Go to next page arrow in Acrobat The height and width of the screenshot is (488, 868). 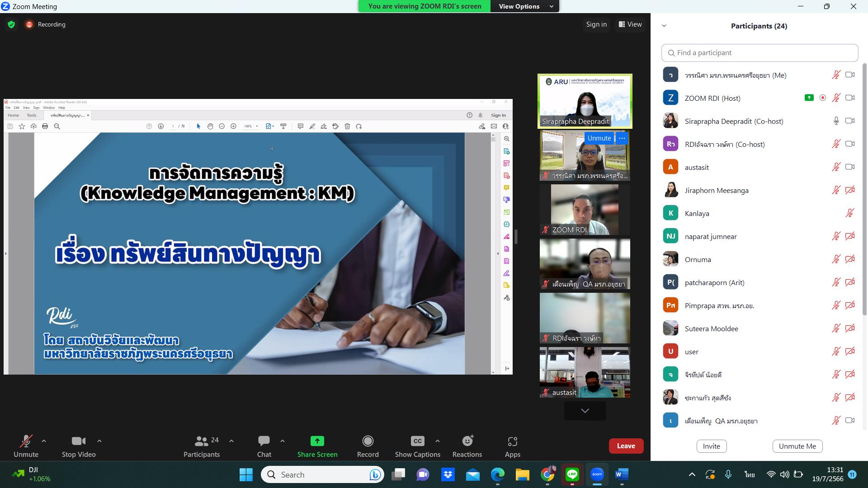[x=160, y=127]
